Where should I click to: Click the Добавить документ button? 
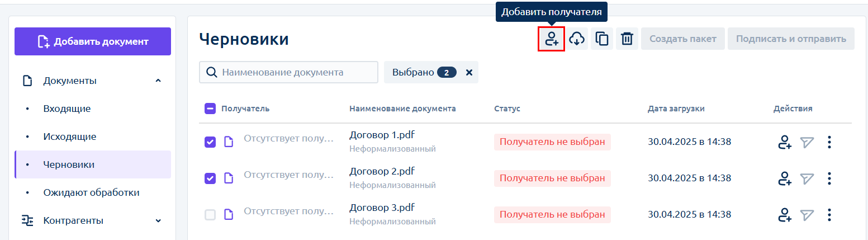(93, 41)
